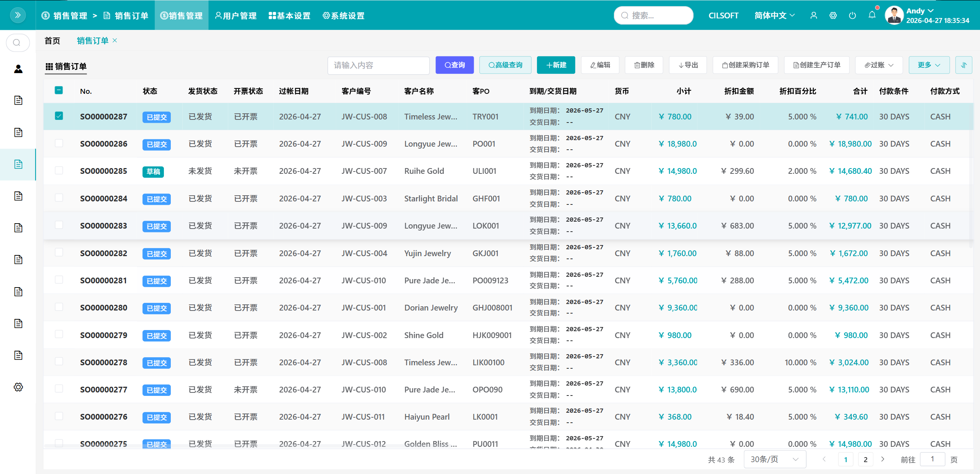Open the header settings gear icon

pos(833,15)
